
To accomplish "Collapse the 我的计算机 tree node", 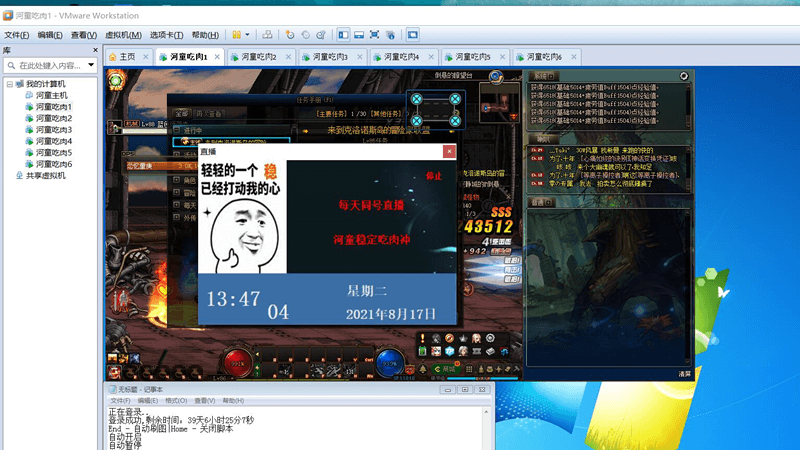I will pyautogui.click(x=10, y=84).
